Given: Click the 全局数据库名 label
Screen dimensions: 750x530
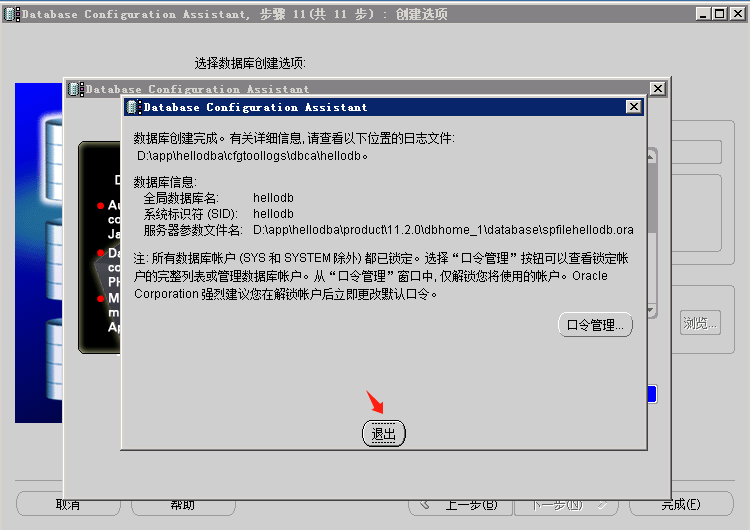Looking at the screenshot, I should [181, 198].
